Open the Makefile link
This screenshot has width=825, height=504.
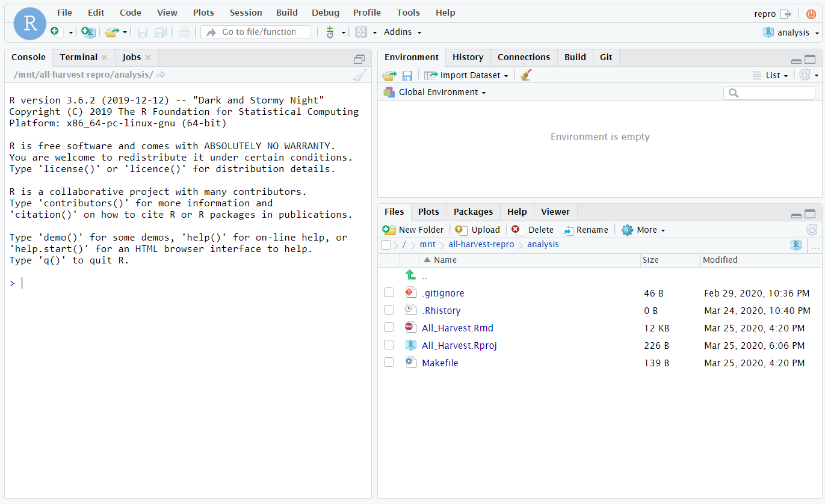(x=440, y=363)
